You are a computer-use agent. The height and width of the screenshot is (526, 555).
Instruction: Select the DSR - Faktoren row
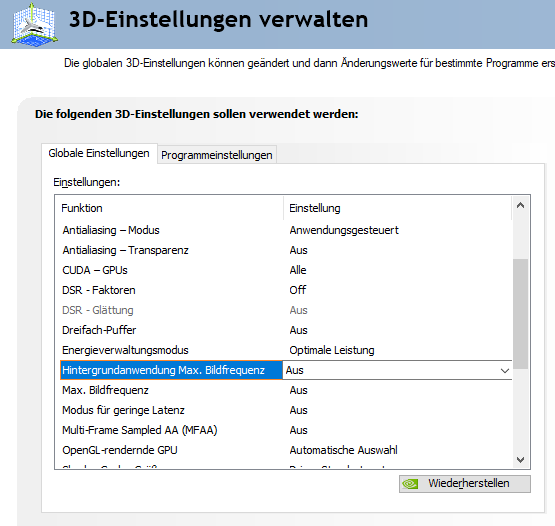pos(286,290)
